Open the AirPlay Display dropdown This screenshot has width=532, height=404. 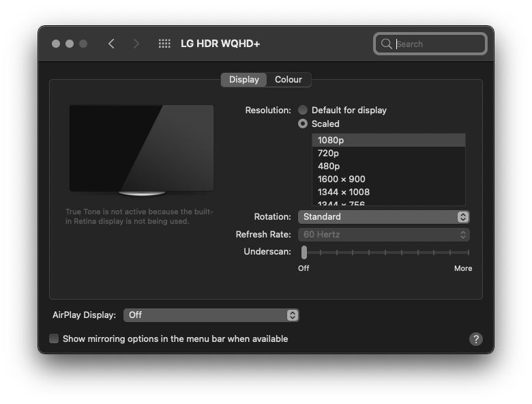click(x=211, y=315)
